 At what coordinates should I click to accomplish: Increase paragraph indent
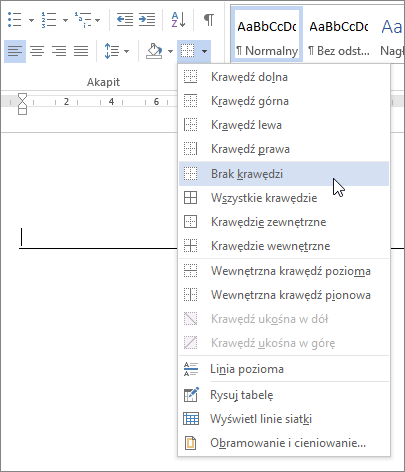click(x=147, y=19)
